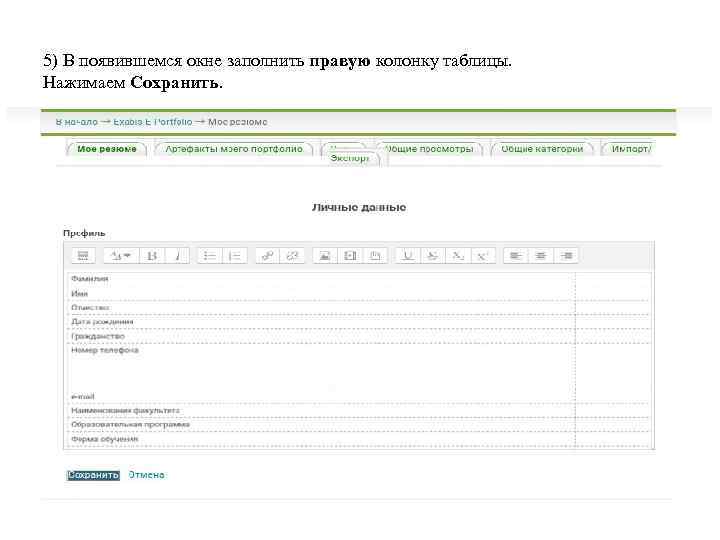Follow the 'Exabis E-Portfolio' breadcrumb link
The image size is (720, 540).
click(152, 122)
